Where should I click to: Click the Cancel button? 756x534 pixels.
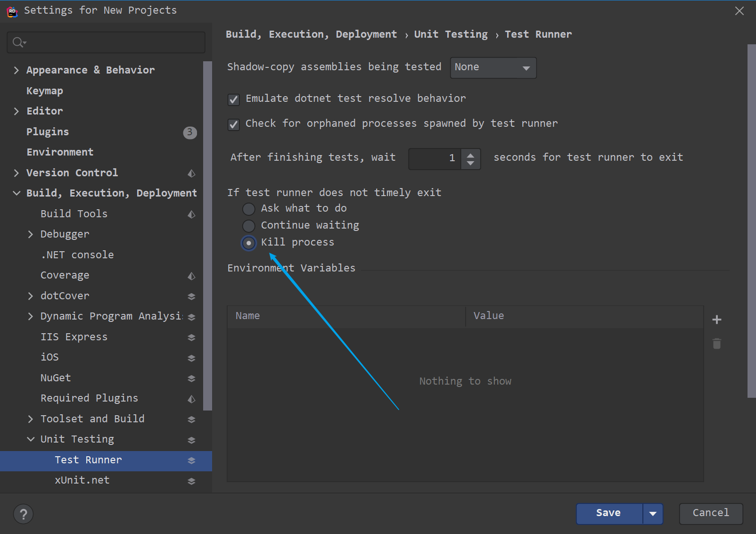pyautogui.click(x=710, y=513)
